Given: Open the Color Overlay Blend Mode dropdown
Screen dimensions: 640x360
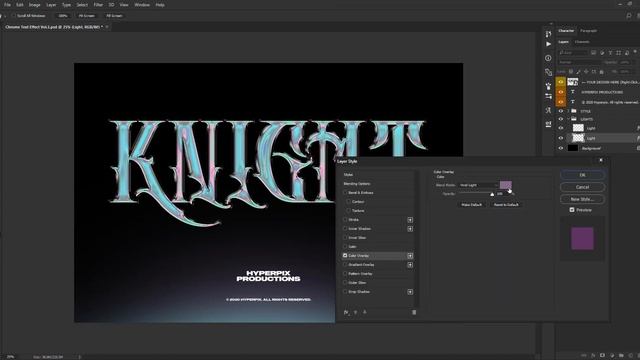Looking at the screenshot, I should click(478, 185).
